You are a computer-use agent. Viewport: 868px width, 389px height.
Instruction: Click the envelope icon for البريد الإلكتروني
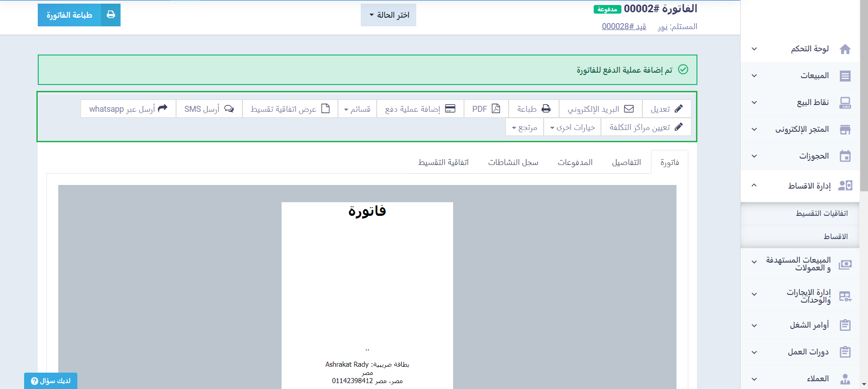pyautogui.click(x=629, y=109)
